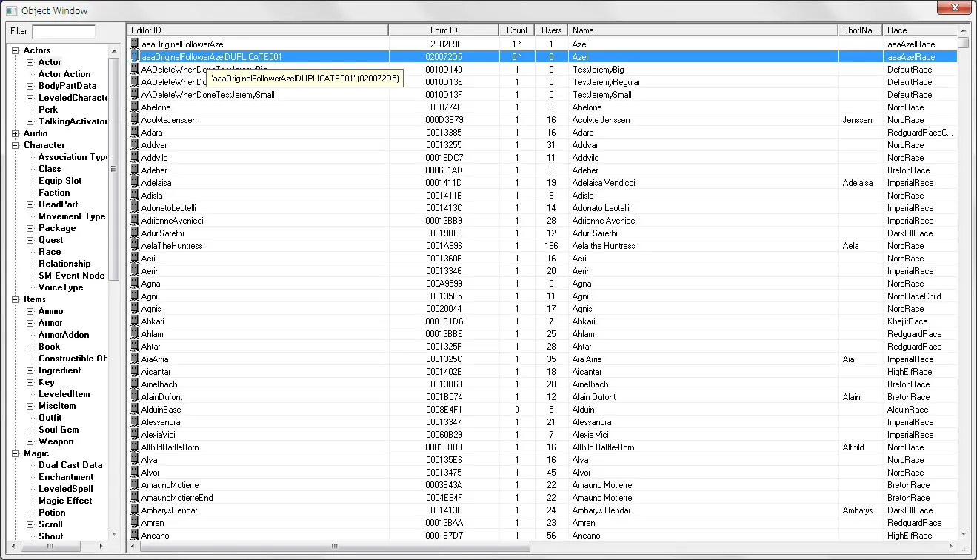This screenshot has height=560, width=977.
Task: Click the actor icon beside AdelaisaVendicci's Adelaisa row
Action: [x=135, y=183]
